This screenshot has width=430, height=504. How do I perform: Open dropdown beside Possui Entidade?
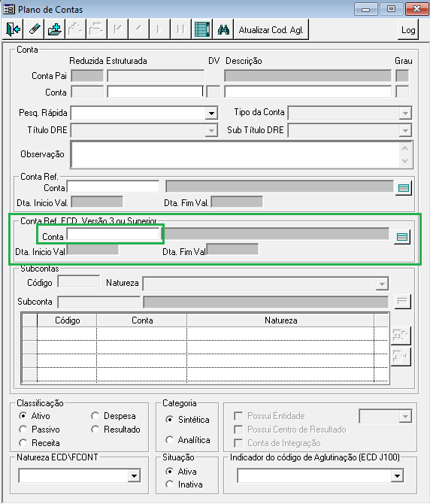coord(405,417)
